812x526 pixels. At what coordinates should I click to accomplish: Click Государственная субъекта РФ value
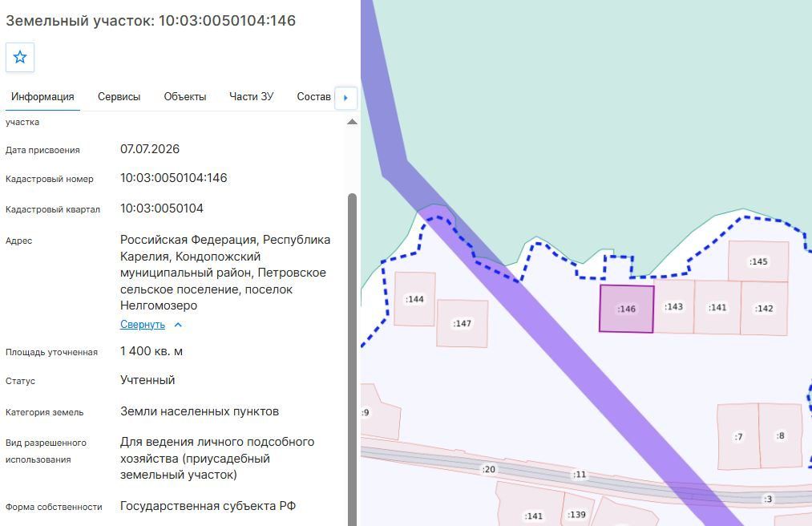pos(208,506)
